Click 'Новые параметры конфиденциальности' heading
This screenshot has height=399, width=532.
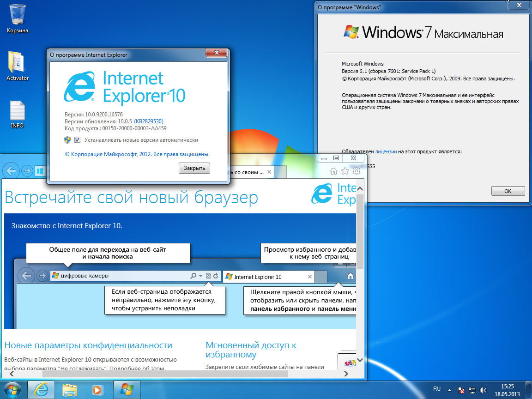pyautogui.click(x=88, y=345)
